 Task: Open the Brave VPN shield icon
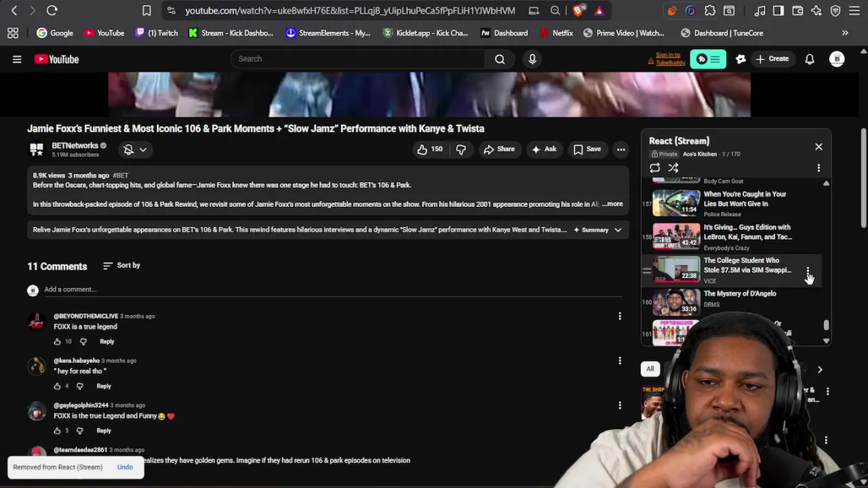coord(835,10)
